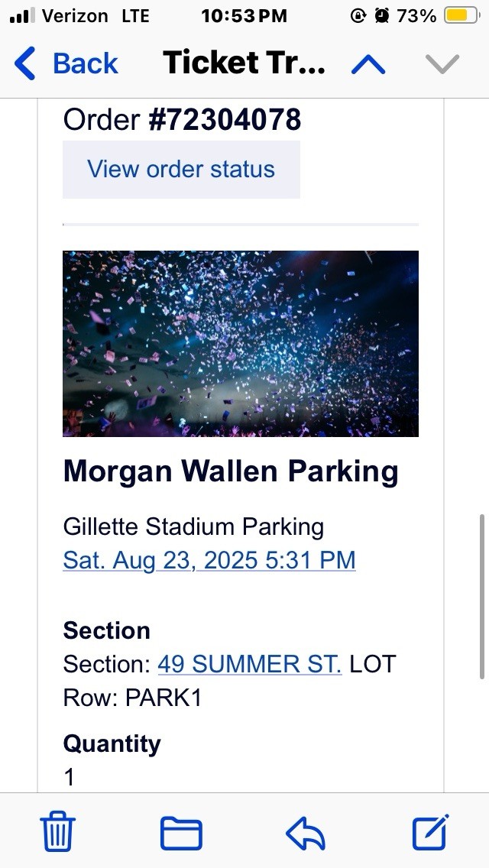Open the folder icon to move this message
The width and height of the screenshot is (489, 868).
click(180, 832)
